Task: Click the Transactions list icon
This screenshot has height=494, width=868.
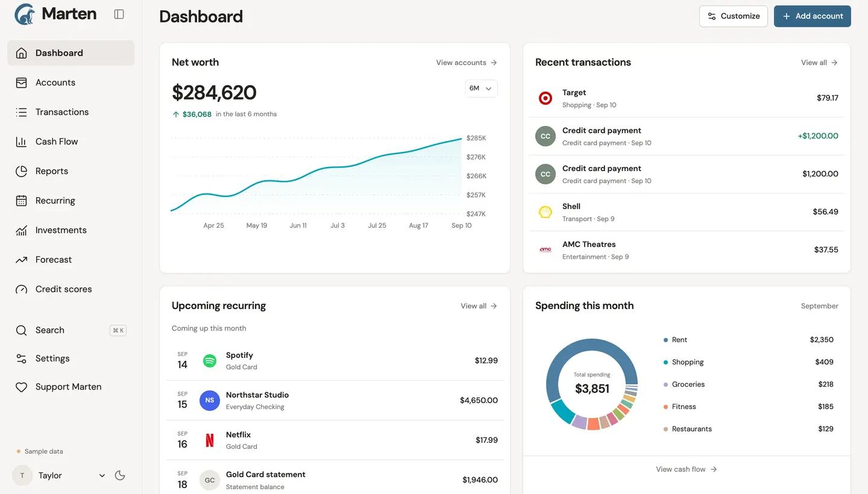Action: click(x=21, y=112)
